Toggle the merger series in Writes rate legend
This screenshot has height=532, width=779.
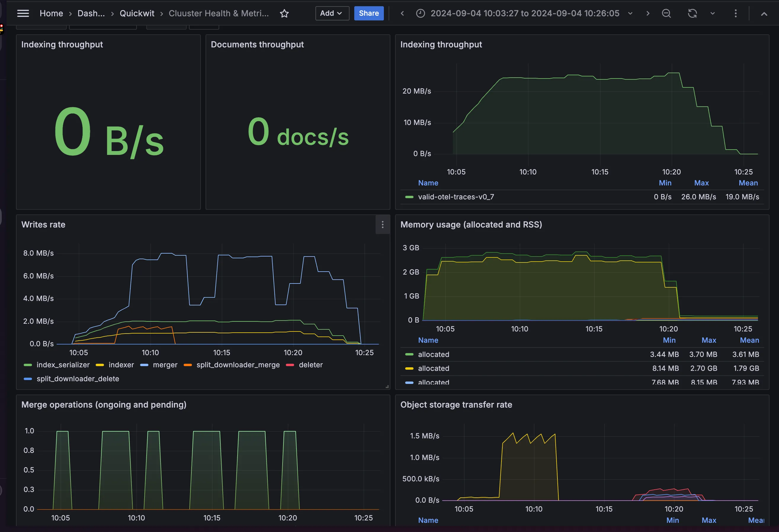pos(165,365)
